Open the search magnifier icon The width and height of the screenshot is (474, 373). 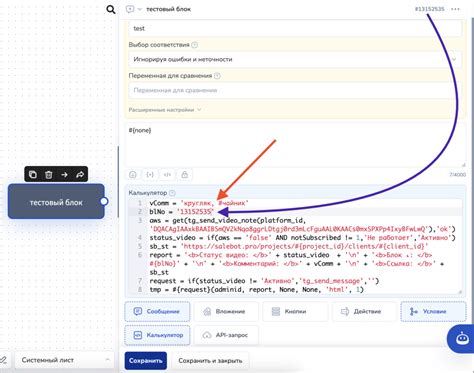pyautogui.click(x=111, y=10)
